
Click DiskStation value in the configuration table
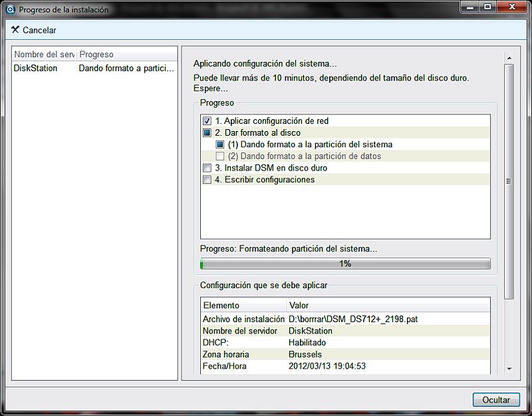pos(311,331)
